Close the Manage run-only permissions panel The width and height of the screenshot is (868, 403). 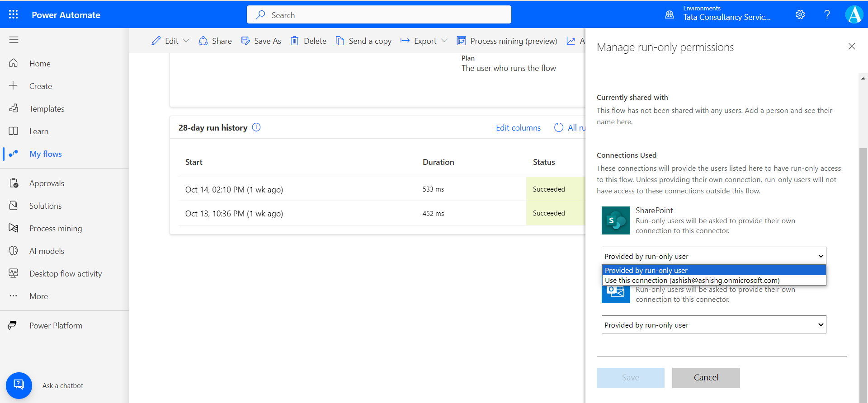click(851, 47)
